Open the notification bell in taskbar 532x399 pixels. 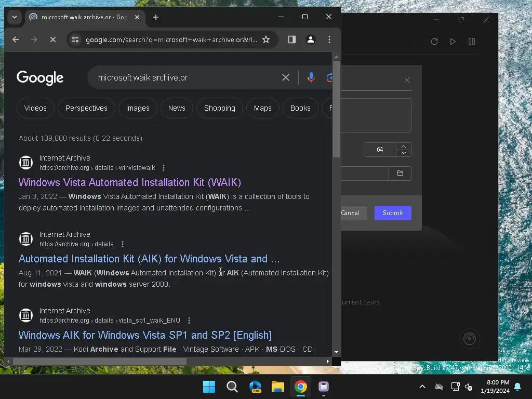518,387
